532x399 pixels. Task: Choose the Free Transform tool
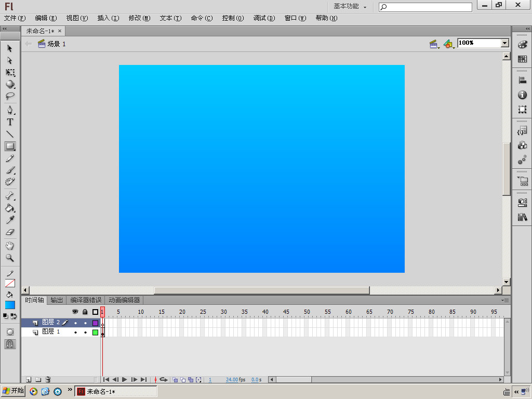point(10,73)
